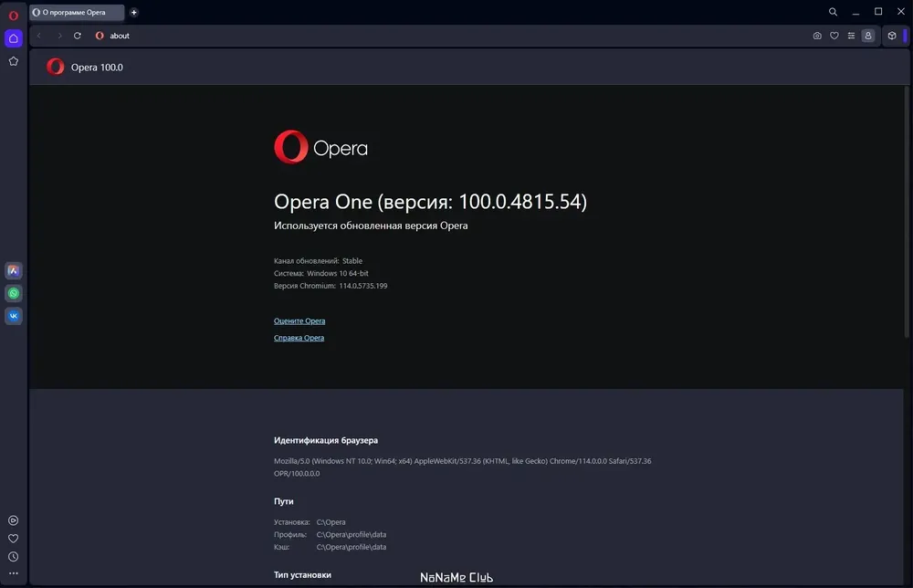Click the 'Stable' update channel value
This screenshot has height=588, width=913.
tap(352, 261)
